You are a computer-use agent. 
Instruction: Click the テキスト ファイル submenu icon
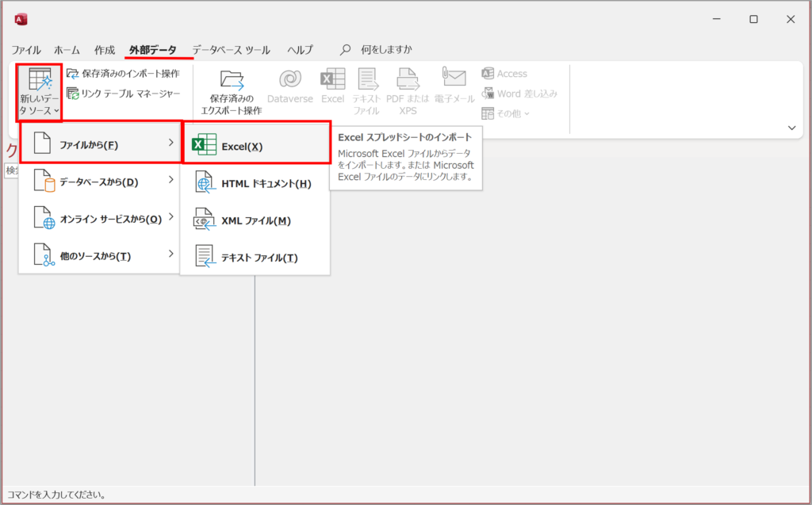pos(205,256)
